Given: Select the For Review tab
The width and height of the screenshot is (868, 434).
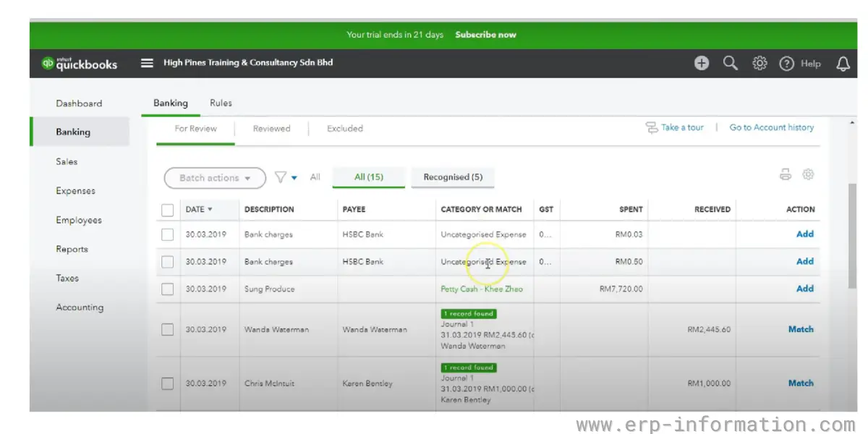Looking at the screenshot, I should (195, 128).
